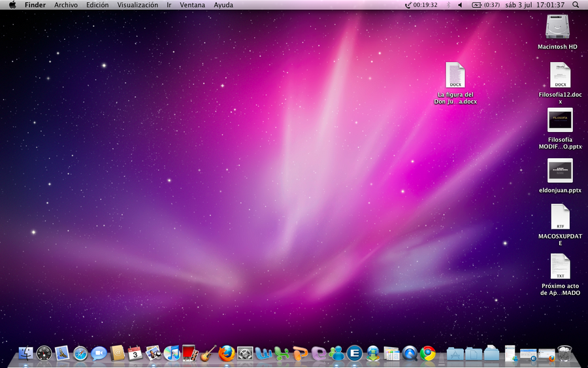Open the Finder menu
Screen dimensions: 588x368
35,5
